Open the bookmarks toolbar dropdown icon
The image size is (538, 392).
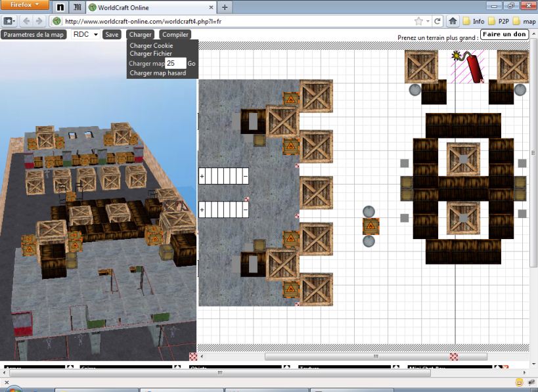(9, 21)
